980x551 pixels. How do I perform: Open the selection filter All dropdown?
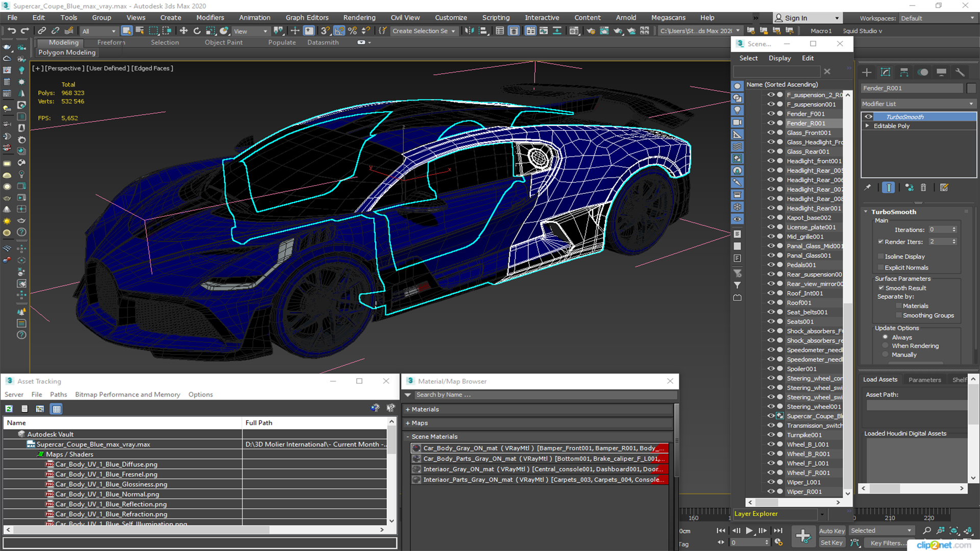coord(99,31)
